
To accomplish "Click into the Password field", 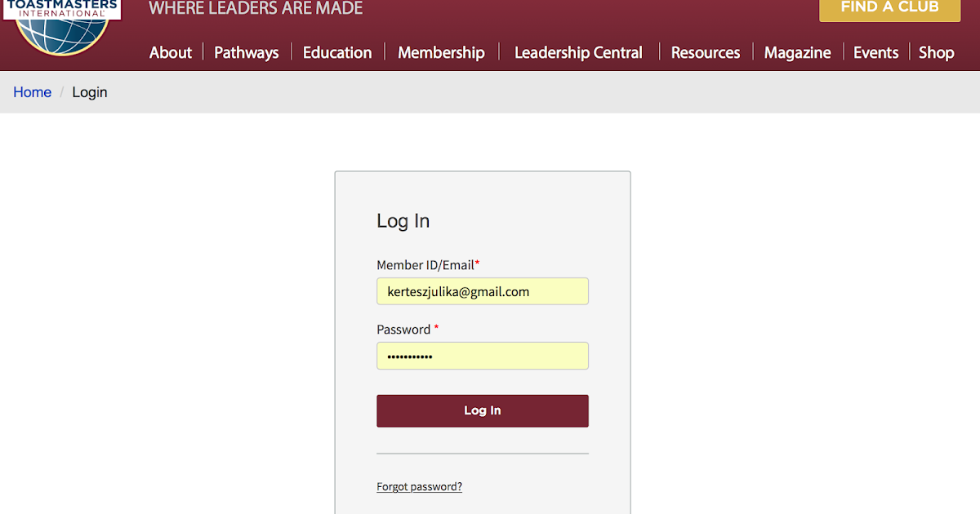I will [482, 356].
